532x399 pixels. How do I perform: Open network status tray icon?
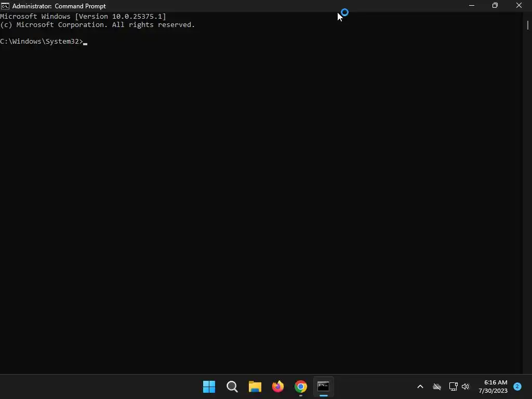453,387
